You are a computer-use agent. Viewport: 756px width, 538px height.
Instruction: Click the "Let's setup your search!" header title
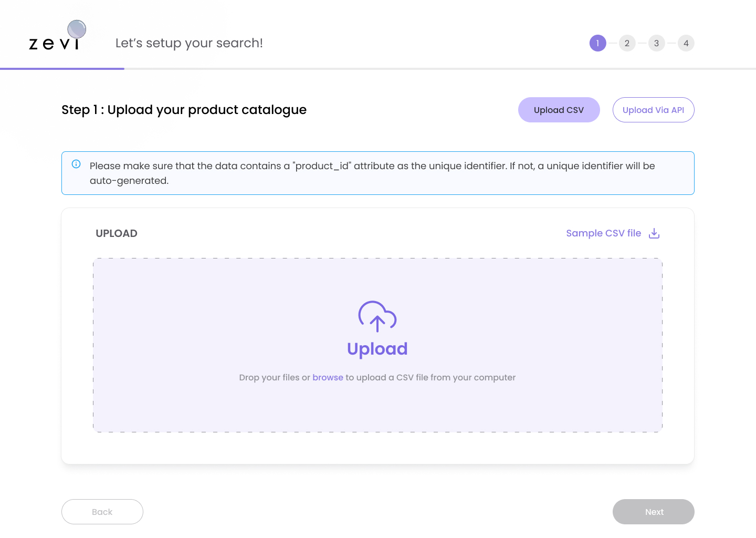pos(189,43)
